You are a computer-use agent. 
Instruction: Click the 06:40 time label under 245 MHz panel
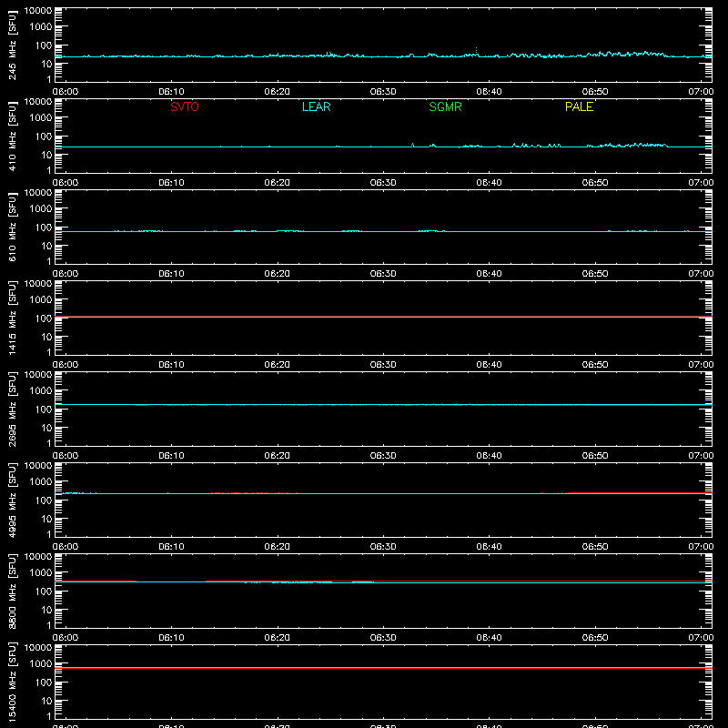(489, 92)
